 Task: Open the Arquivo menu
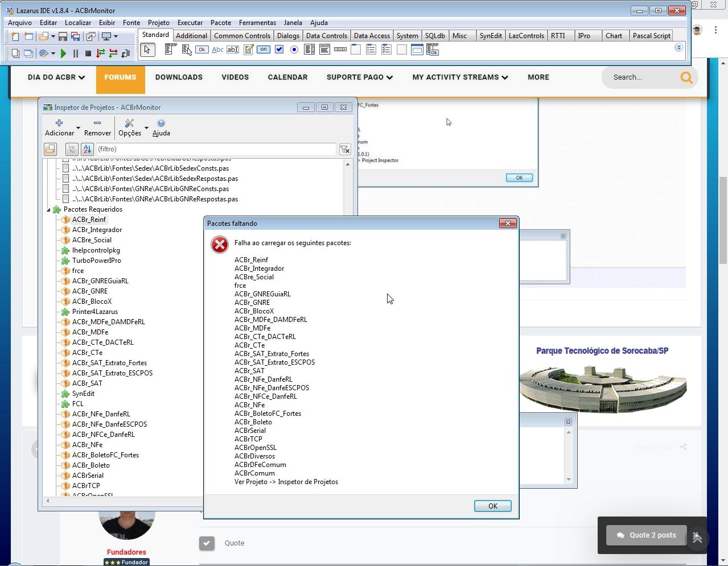[x=20, y=23]
